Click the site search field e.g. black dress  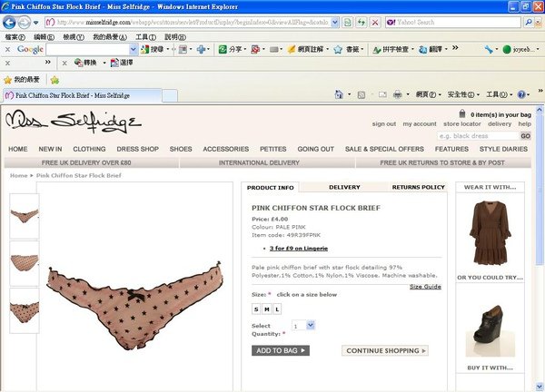479,136
